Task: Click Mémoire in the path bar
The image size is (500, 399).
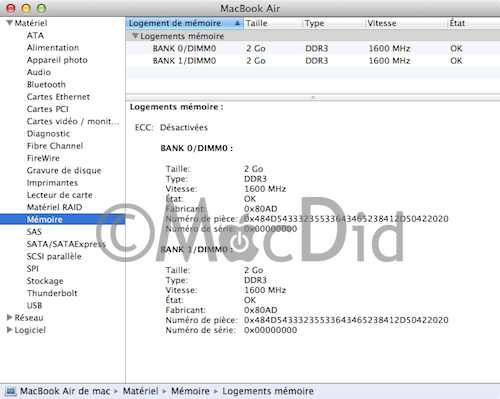Action: (190, 391)
